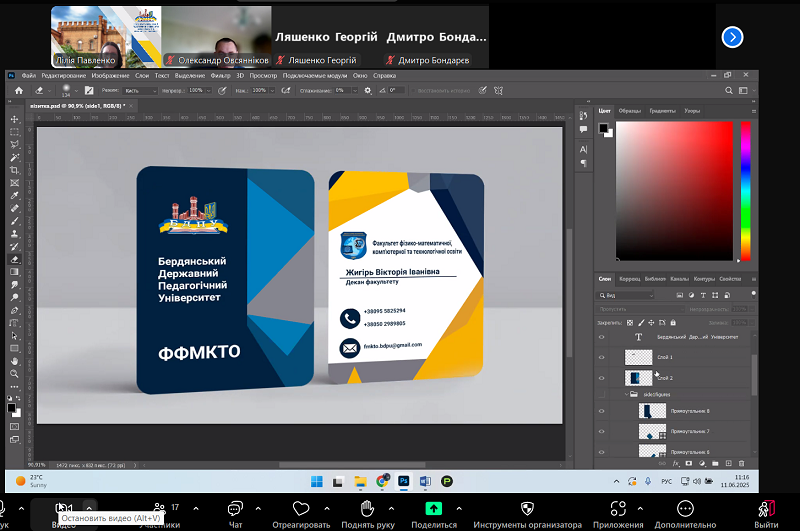Switch to the Каналы tab
Image resolution: width=800 pixels, height=531 pixels.
[679, 279]
